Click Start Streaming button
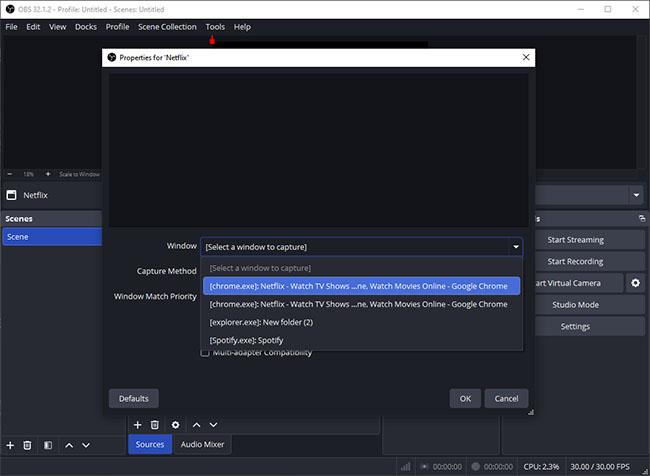 point(589,240)
